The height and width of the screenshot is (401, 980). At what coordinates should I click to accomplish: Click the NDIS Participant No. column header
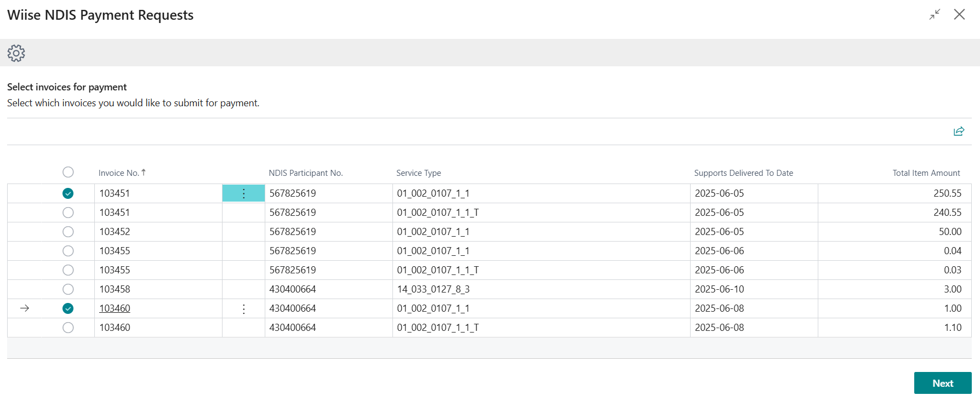tap(306, 173)
